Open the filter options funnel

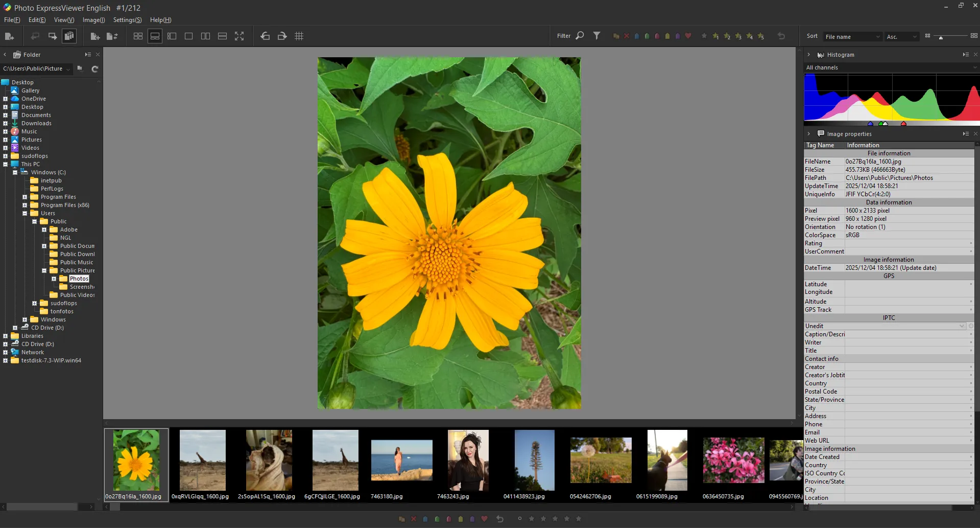(x=597, y=36)
